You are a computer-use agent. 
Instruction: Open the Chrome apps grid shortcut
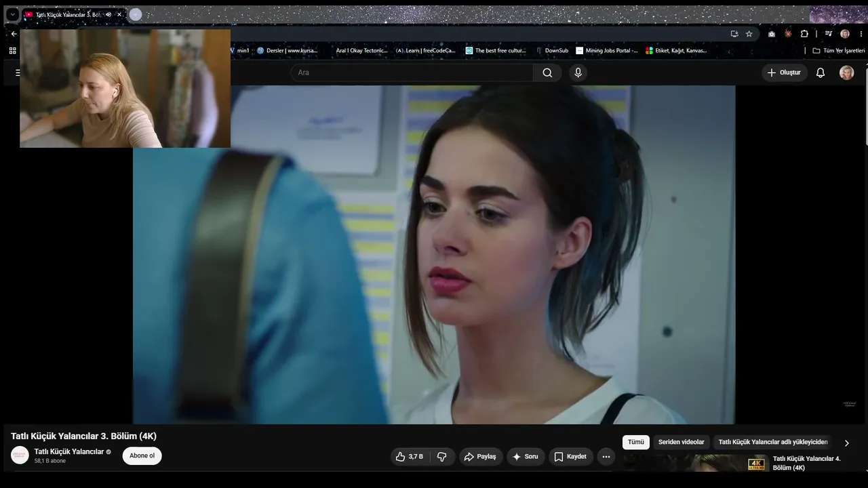pyautogui.click(x=12, y=50)
